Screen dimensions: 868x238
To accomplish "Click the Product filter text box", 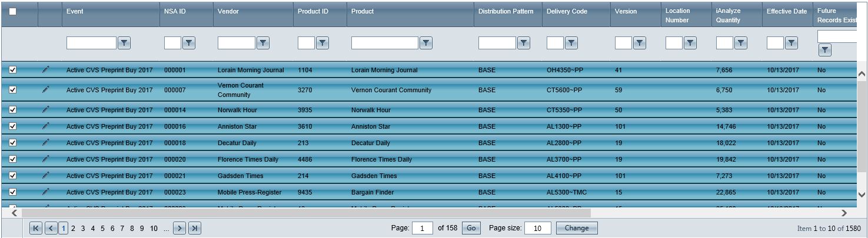I will pos(385,43).
